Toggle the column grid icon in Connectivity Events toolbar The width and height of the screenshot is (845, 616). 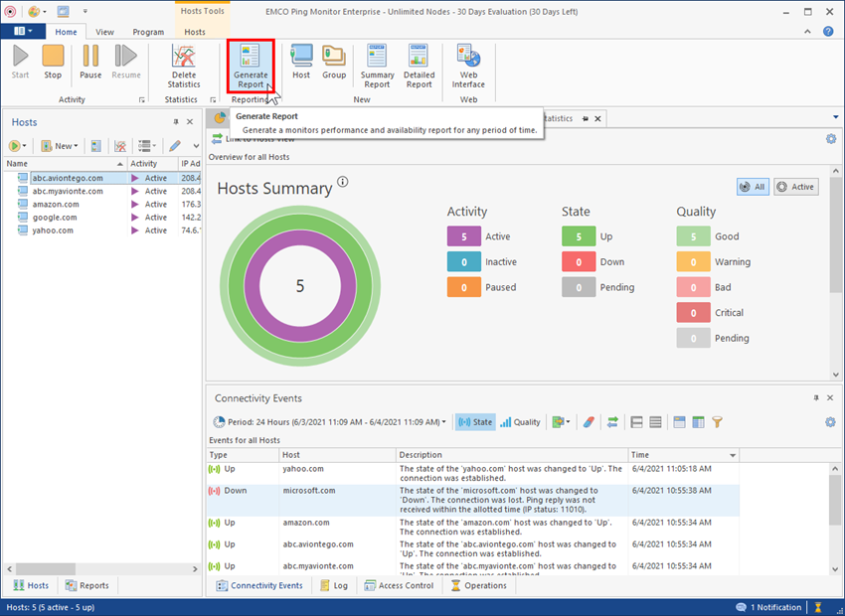(698, 422)
